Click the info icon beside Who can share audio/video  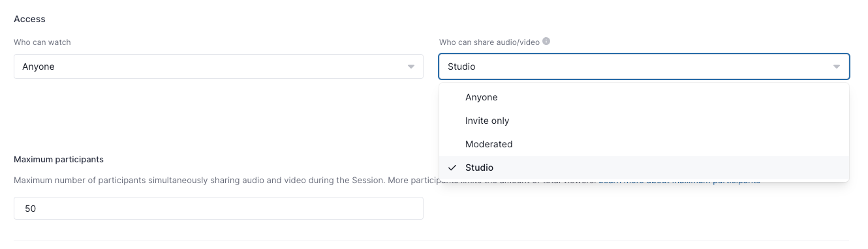[x=546, y=41]
